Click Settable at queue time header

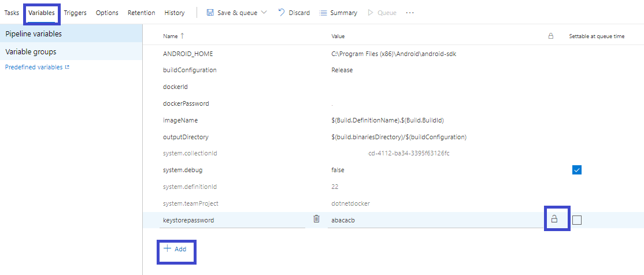coord(597,36)
